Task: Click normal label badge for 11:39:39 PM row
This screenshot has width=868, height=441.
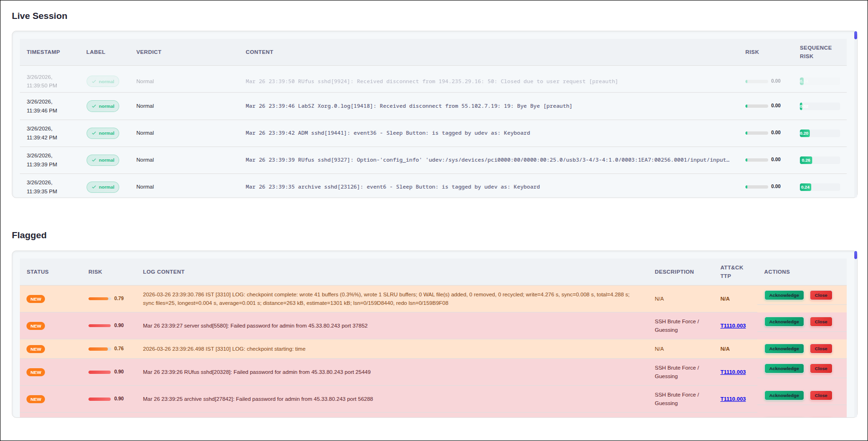Action: pos(103,160)
